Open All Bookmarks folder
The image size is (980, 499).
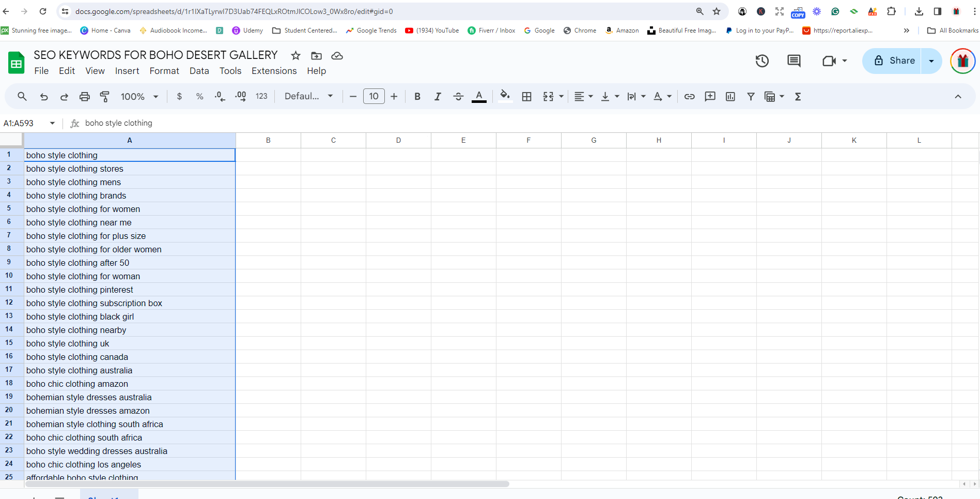(953, 31)
